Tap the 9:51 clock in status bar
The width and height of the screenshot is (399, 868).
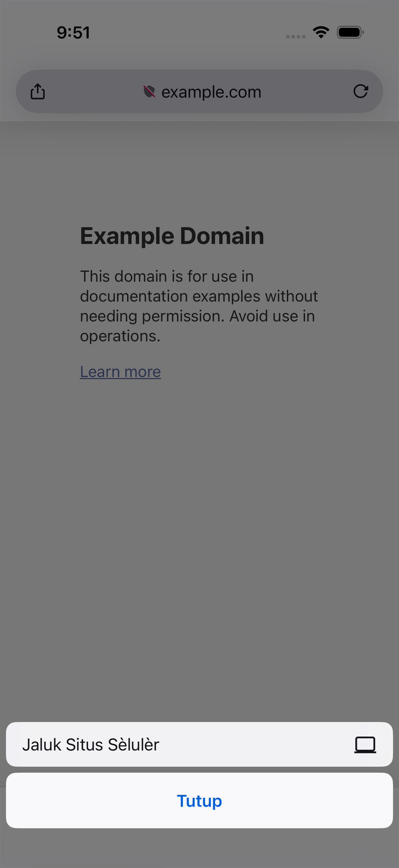73,33
